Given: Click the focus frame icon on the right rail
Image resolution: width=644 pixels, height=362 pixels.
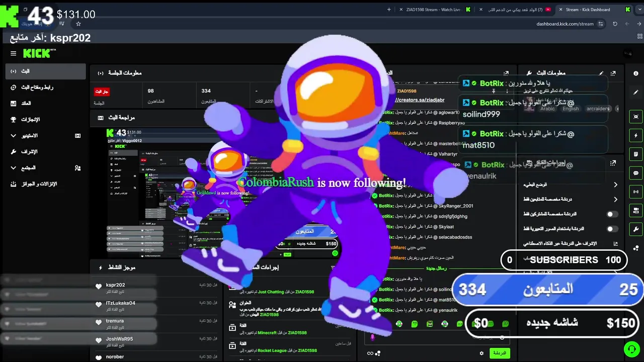Looking at the screenshot, I should (636, 117).
